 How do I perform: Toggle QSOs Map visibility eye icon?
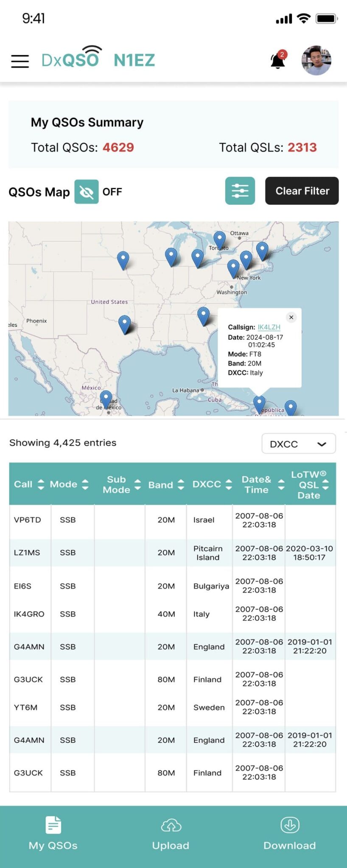(x=87, y=192)
